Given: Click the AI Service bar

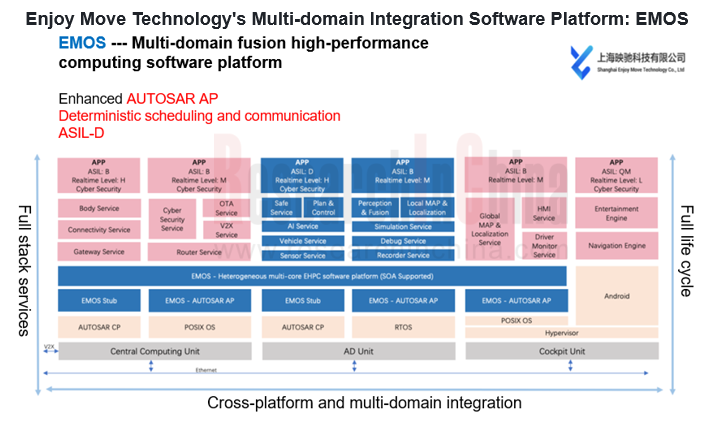Looking at the screenshot, I should [303, 226].
